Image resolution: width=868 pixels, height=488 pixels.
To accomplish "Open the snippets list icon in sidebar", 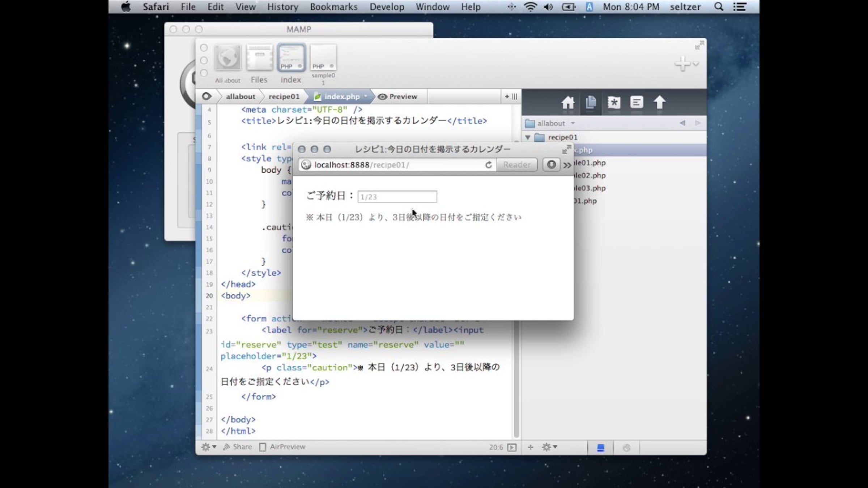I will [637, 102].
